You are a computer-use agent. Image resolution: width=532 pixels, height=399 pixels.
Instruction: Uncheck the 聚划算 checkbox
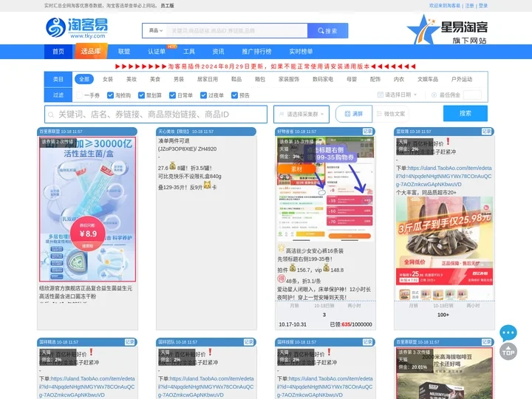pos(141,95)
